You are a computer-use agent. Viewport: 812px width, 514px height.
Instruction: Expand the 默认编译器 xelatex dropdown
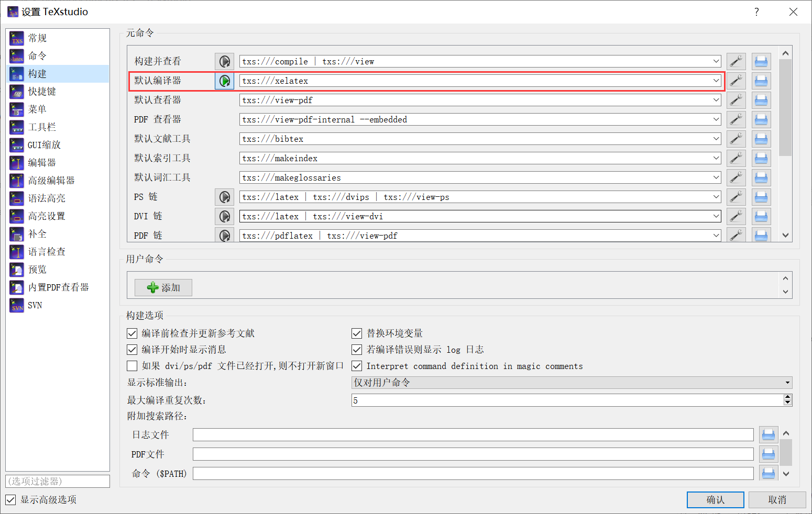point(716,81)
